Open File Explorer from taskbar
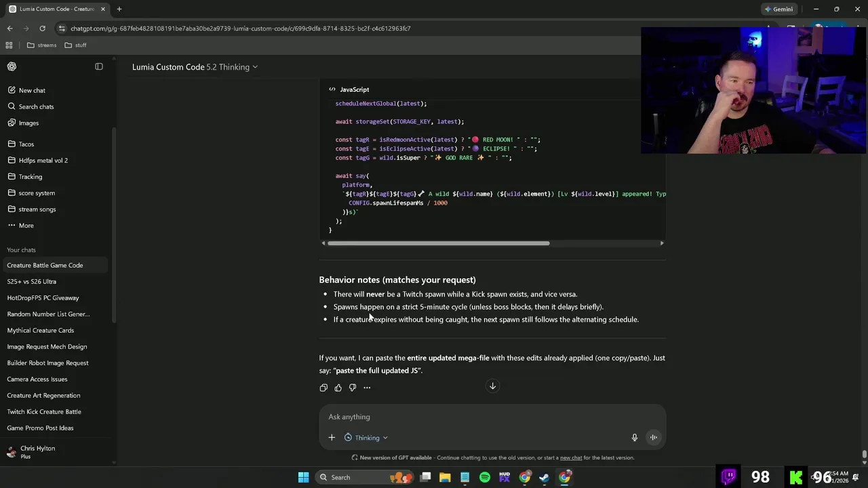This screenshot has width=868, height=488. tap(445, 477)
